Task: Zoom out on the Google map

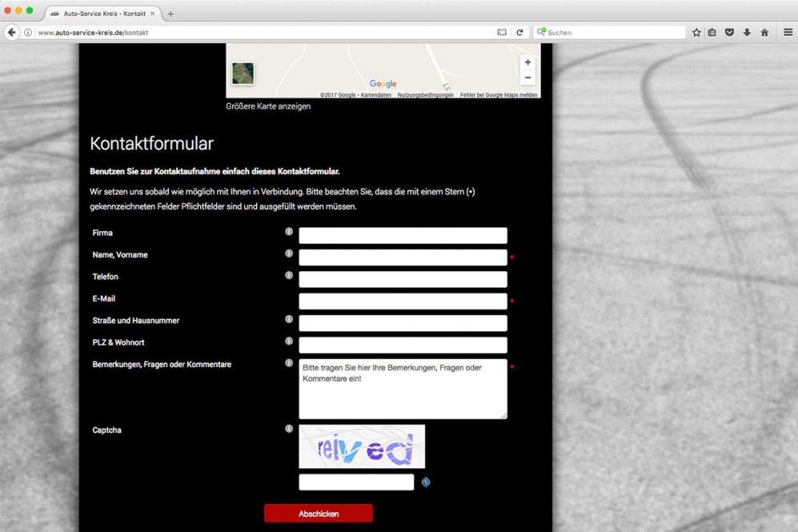Action: pos(527,77)
